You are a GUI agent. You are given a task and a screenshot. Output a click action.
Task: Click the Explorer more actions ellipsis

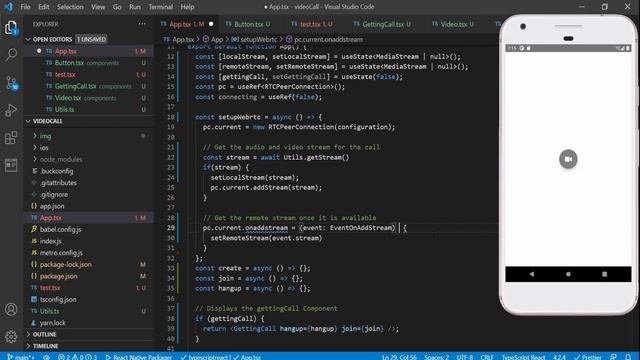coord(142,24)
